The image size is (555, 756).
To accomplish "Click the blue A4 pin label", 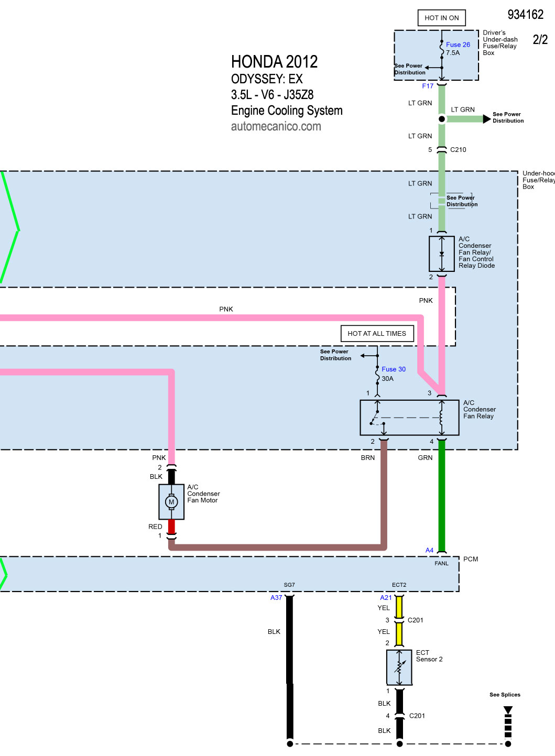I will pos(429,550).
